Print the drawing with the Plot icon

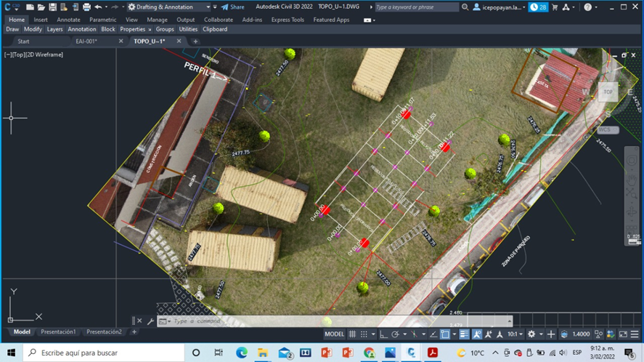(86, 7)
